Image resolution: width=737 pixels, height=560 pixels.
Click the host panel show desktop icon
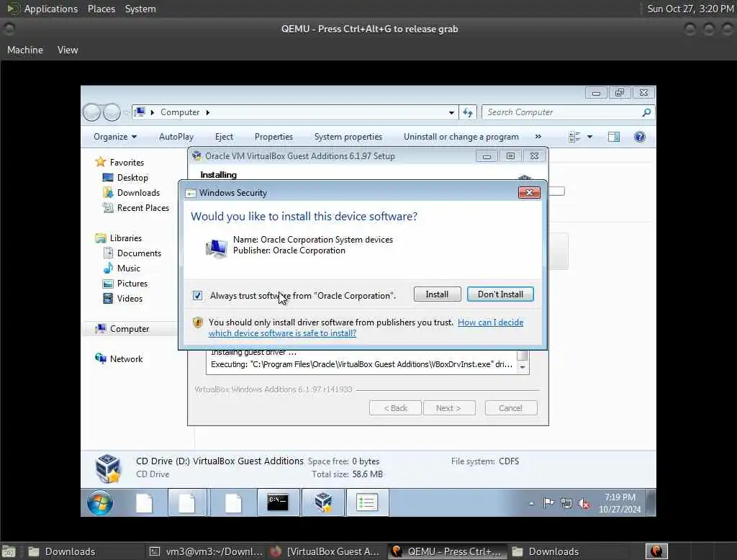[9, 551]
